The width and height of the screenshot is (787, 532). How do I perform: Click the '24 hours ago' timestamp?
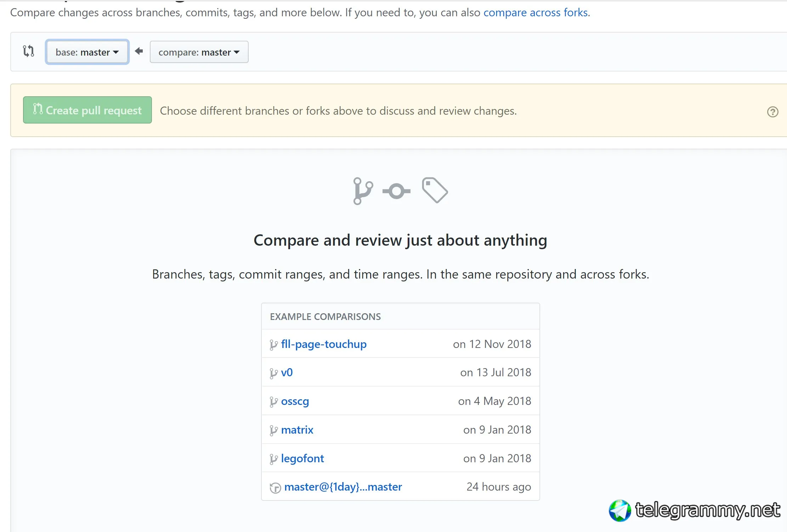coord(499,487)
